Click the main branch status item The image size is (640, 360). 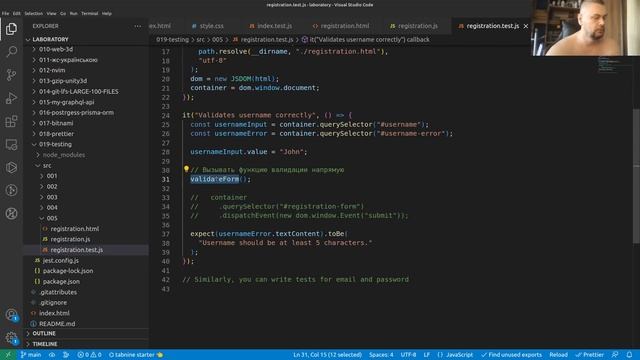click(x=31, y=355)
